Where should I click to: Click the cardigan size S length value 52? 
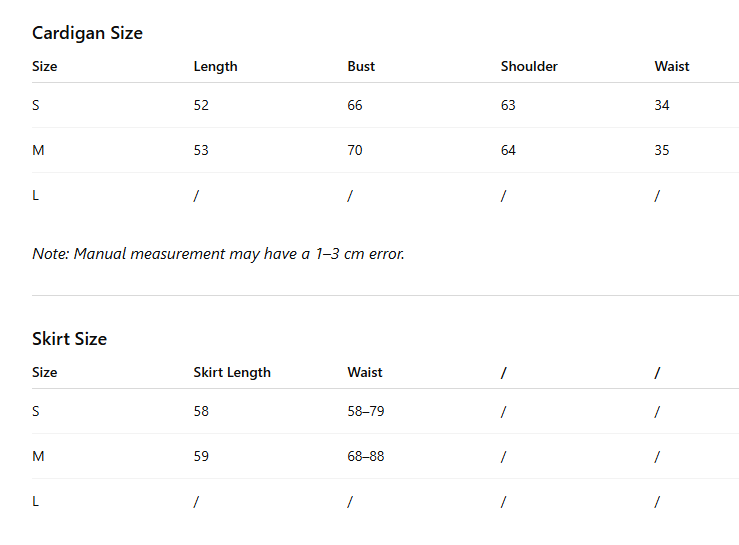point(201,105)
